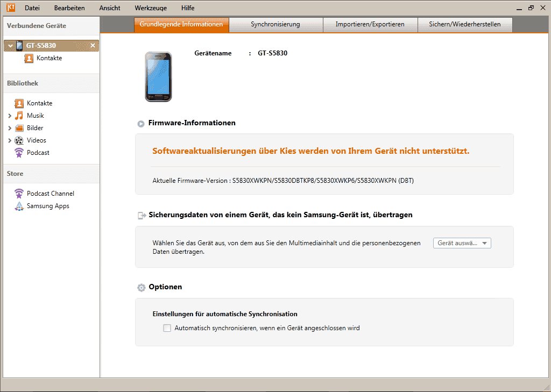
Task: Minimize the Kies window
Action: click(x=519, y=9)
